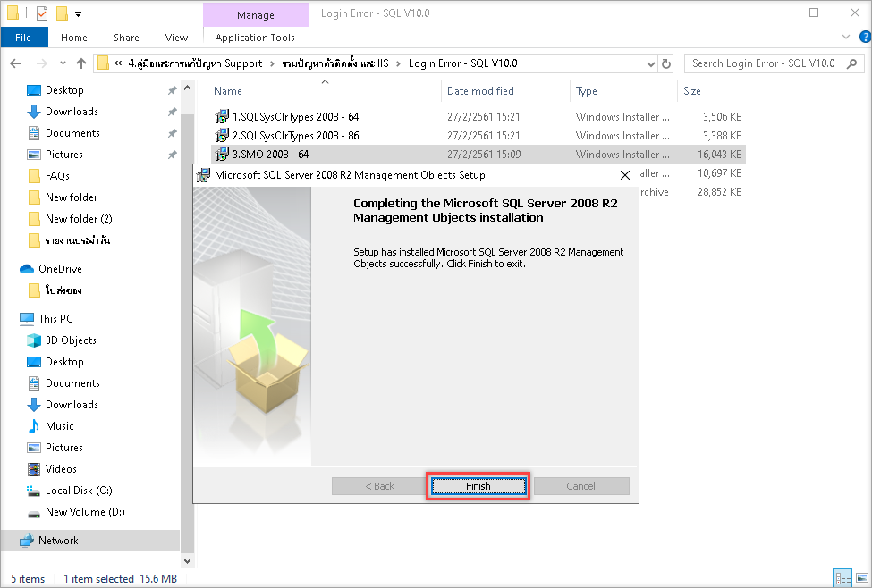Select the 1.SQLSysClrTypes 2008 - 64 installer icon
This screenshot has width=872, height=588.
pos(222,117)
